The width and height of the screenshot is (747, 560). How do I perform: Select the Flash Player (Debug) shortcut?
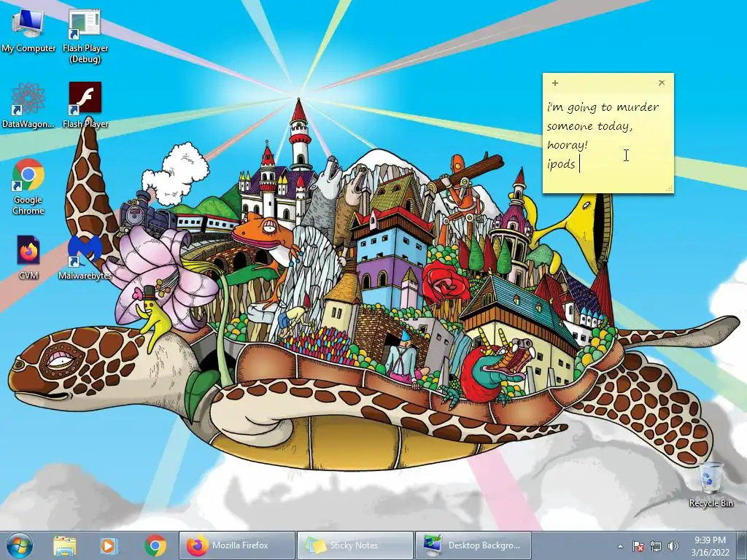coord(85,36)
